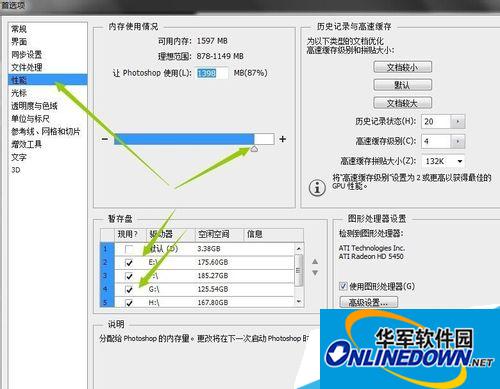Click the 175.60GB free space cell
The image size is (500, 389).
click(x=213, y=263)
